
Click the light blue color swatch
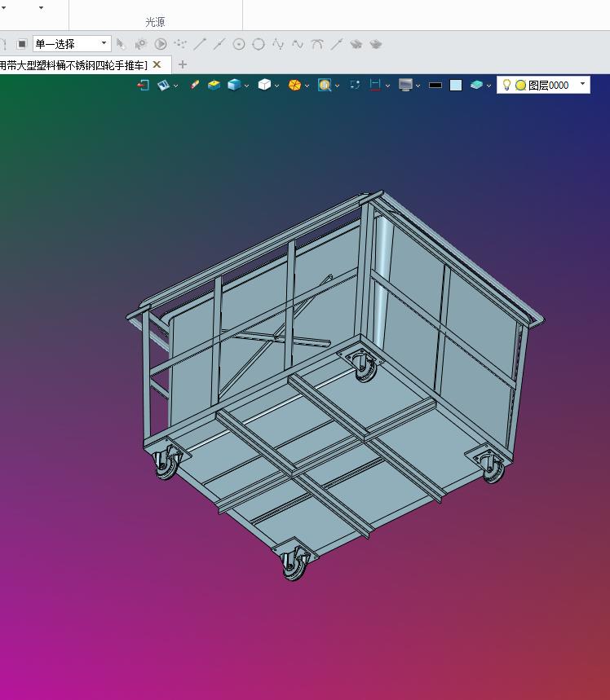456,85
